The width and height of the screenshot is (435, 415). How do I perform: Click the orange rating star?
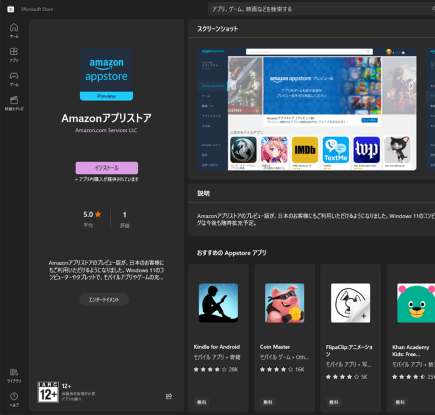pyautogui.click(x=98, y=214)
